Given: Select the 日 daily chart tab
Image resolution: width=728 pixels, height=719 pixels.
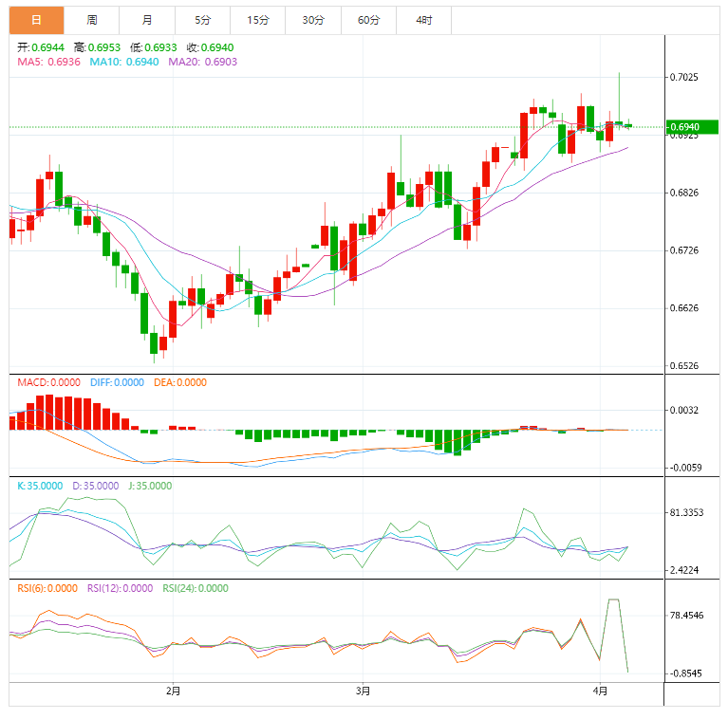Looking at the screenshot, I should pos(36,21).
